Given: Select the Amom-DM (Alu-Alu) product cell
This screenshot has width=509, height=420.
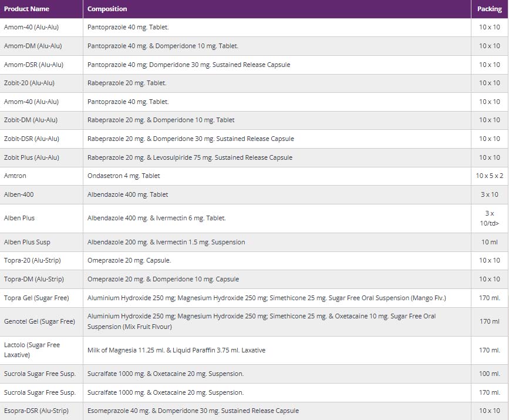Looking at the screenshot, I should pyautogui.click(x=33, y=46).
